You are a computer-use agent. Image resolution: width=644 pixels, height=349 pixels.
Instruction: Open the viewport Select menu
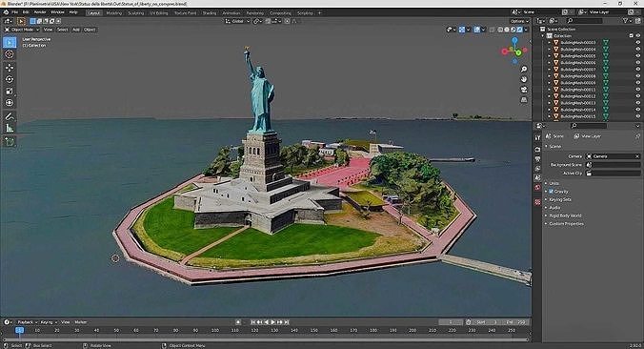coord(63,30)
